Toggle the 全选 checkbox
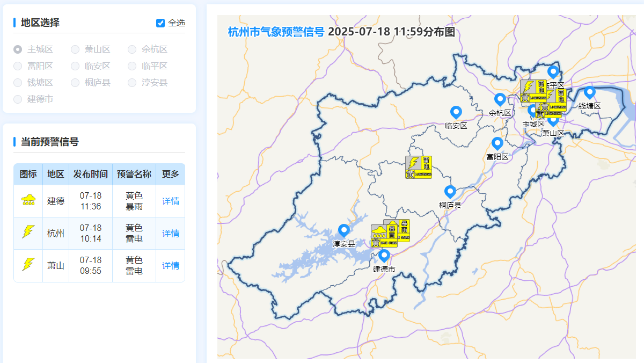Screen dimensions: 644x363 [x=160, y=23]
